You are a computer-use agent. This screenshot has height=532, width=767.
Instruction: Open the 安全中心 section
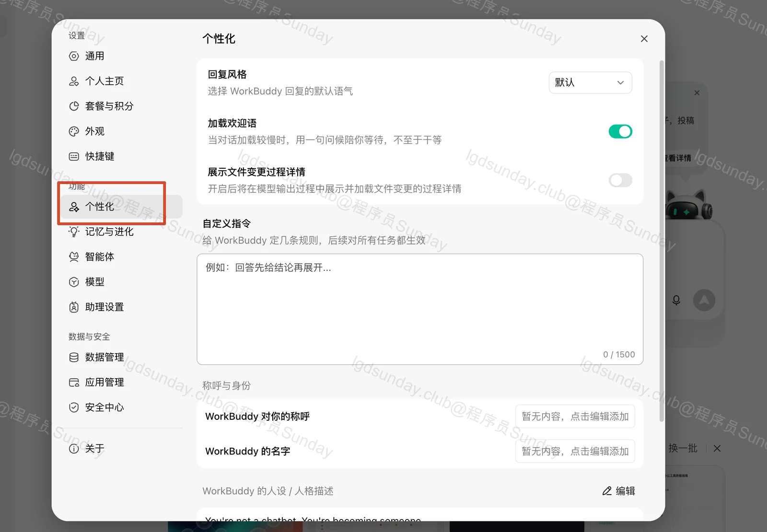pyautogui.click(x=122, y=407)
